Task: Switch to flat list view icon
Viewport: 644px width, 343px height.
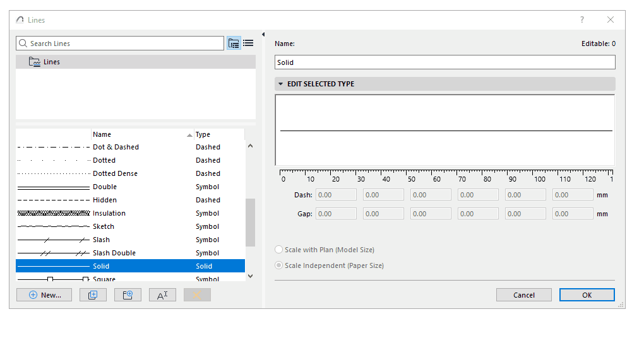Action: tap(248, 43)
